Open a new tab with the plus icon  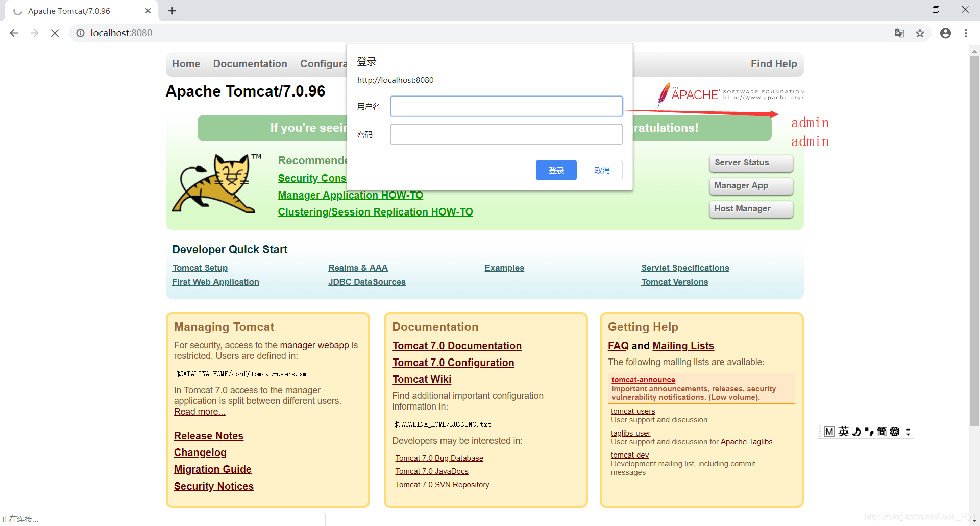point(172,11)
